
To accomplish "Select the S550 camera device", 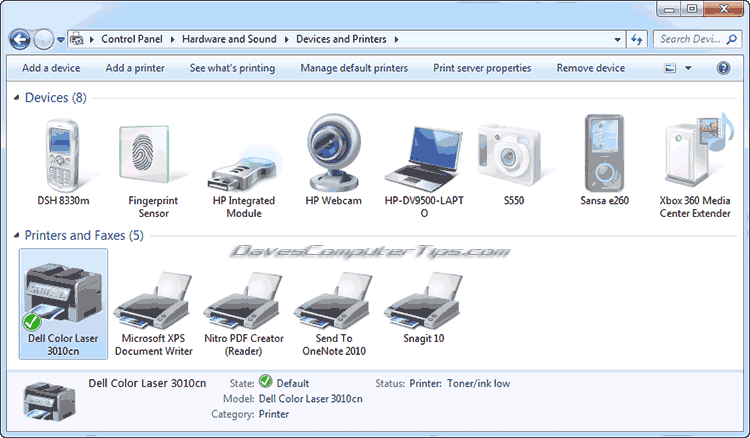I will (x=513, y=163).
